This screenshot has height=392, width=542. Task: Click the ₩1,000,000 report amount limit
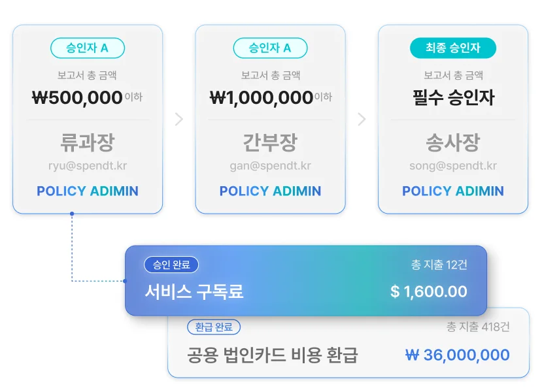coord(262,98)
